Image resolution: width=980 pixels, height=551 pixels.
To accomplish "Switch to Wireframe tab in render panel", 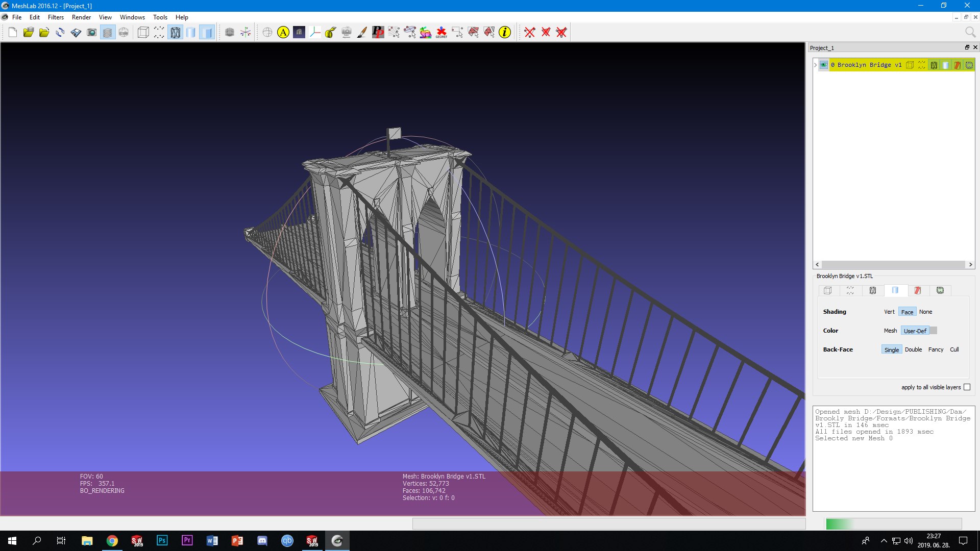I will tap(873, 290).
